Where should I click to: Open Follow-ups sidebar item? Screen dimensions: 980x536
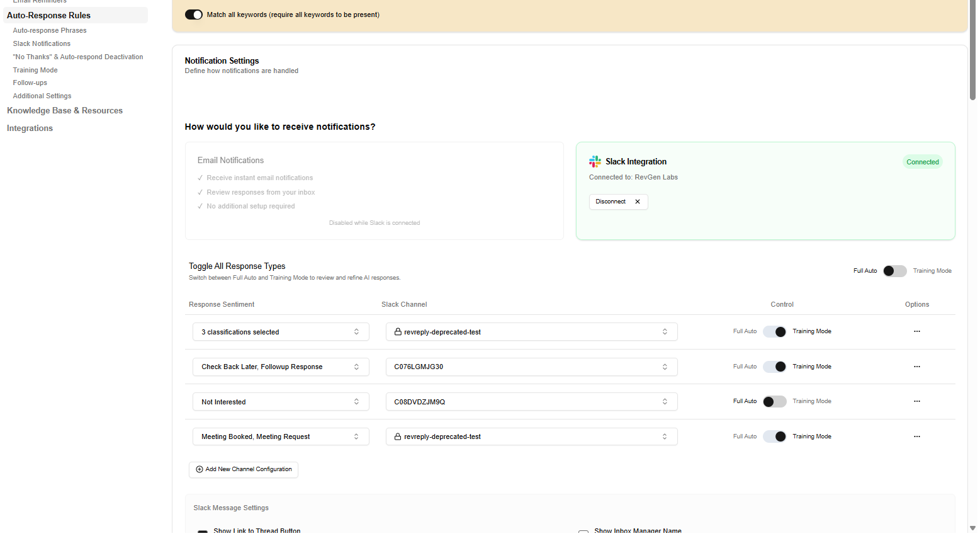[30, 83]
